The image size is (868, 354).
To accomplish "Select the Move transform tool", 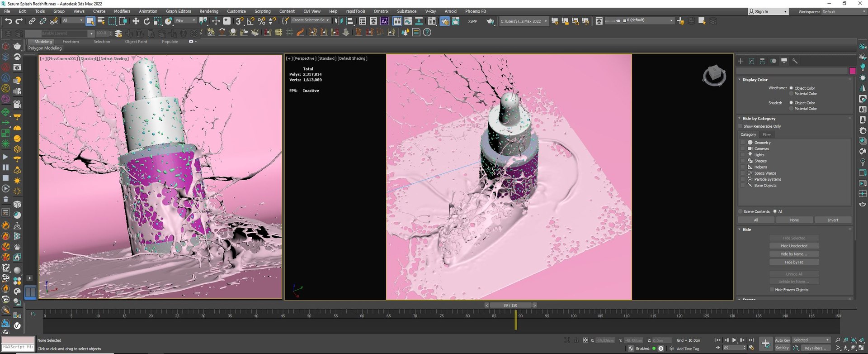I will (x=136, y=21).
